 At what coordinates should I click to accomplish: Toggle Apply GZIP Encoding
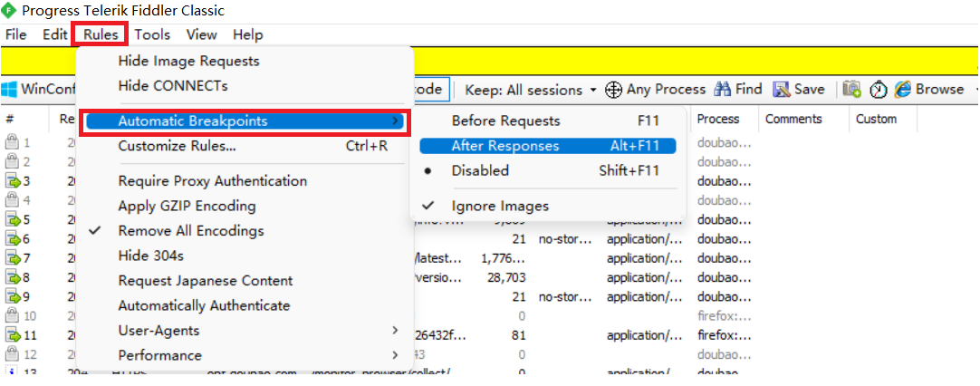(245, 206)
